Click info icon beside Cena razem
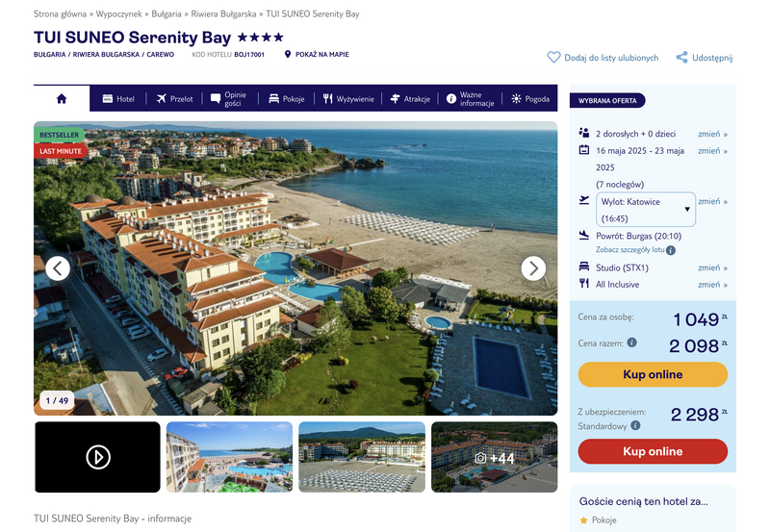770x532 pixels. 632,342
